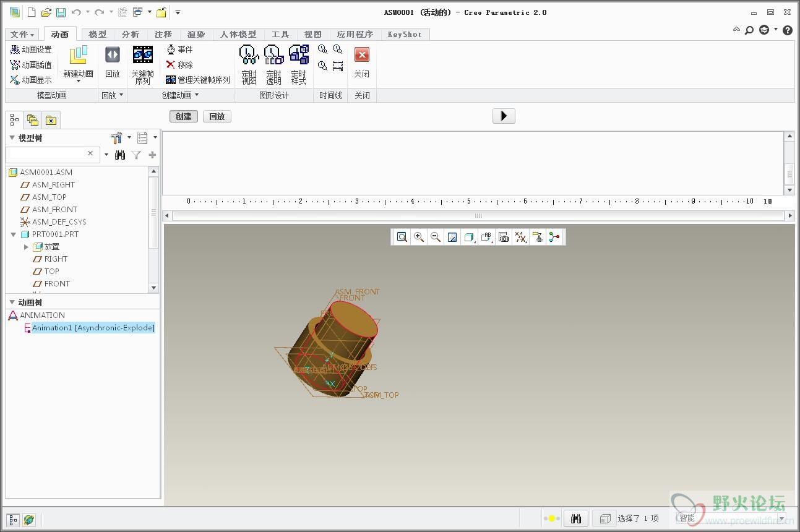Collapse the PRT0001.PRT tree node
Screen dimensions: 800x532
[14, 234]
